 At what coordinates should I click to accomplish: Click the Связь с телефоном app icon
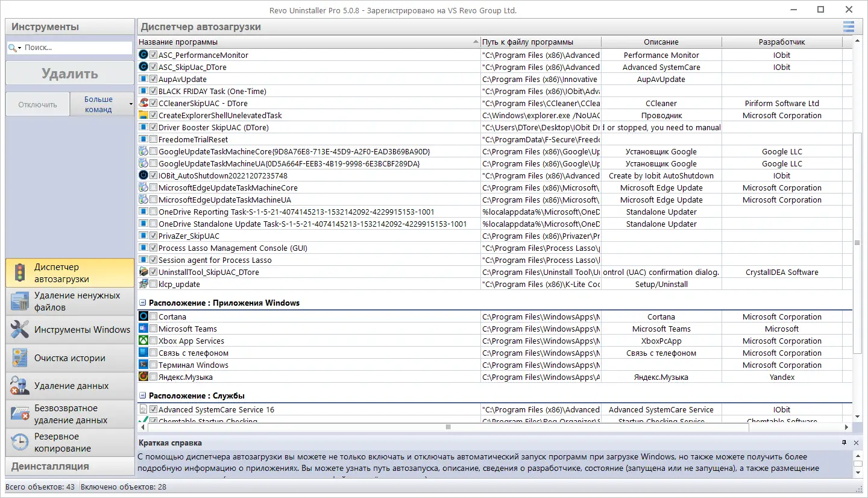tap(143, 353)
